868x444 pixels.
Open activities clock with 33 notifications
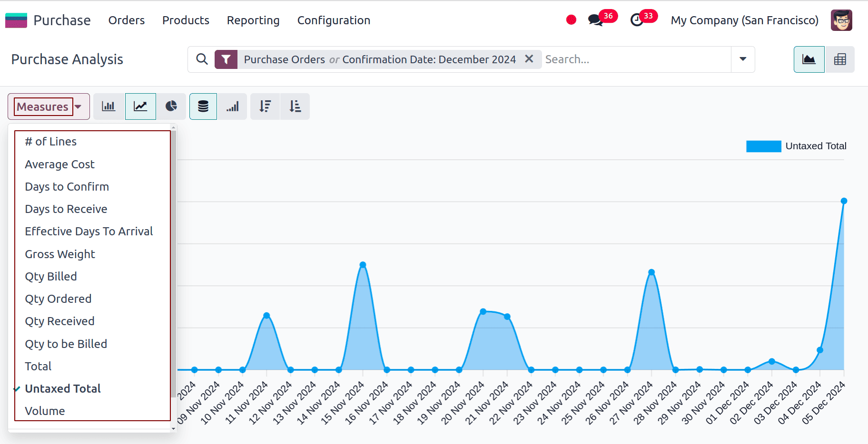coord(643,19)
